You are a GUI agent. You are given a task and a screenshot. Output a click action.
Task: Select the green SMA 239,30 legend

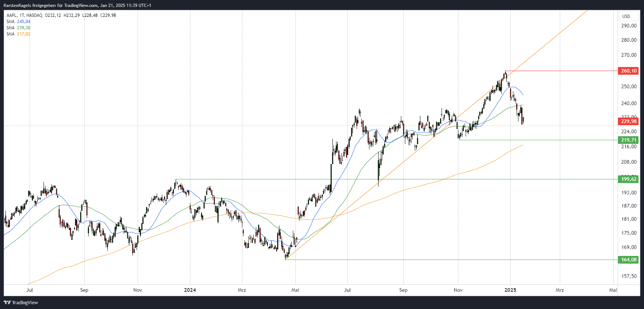(18, 28)
